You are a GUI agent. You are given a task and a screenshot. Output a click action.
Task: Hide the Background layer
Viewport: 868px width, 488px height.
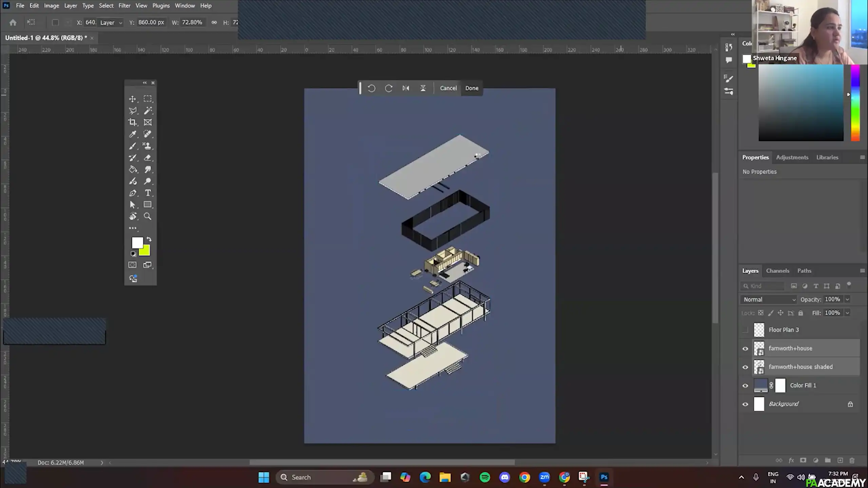coord(745,404)
